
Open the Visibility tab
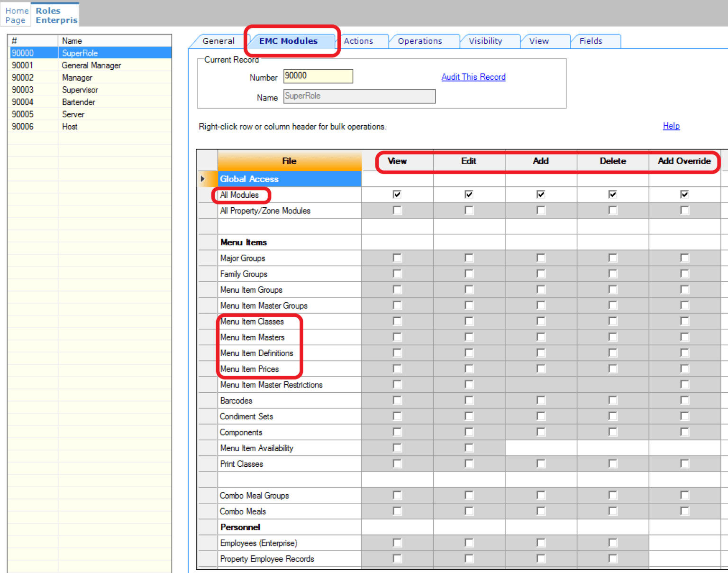485,41
